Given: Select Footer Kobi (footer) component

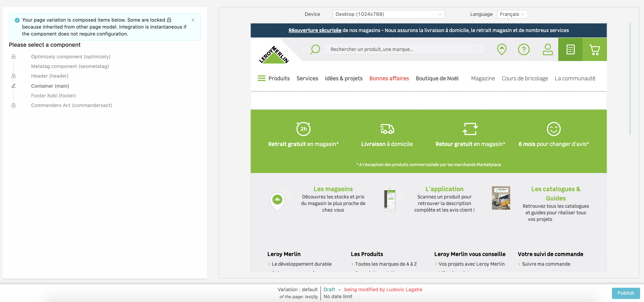Looking at the screenshot, I should click(x=54, y=96).
